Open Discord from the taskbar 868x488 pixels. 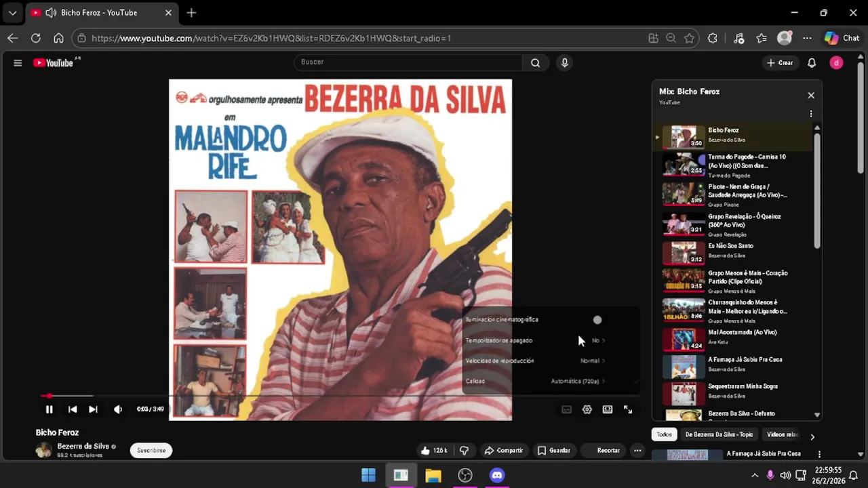(x=497, y=475)
